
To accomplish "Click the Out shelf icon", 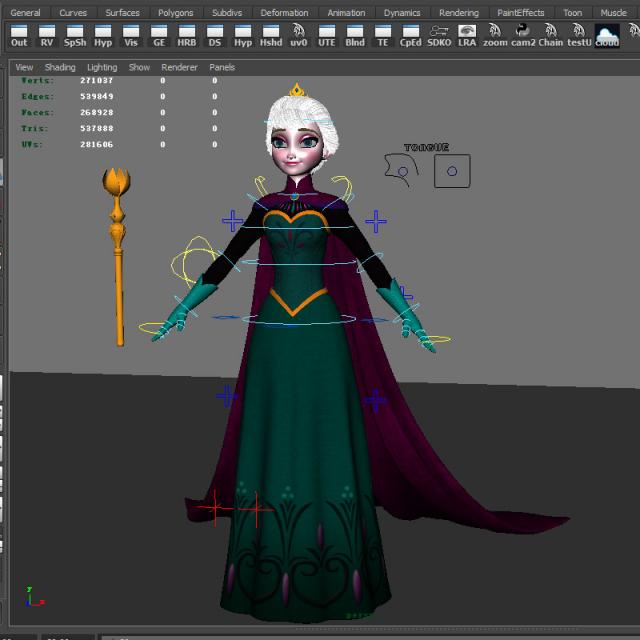I will [x=19, y=36].
